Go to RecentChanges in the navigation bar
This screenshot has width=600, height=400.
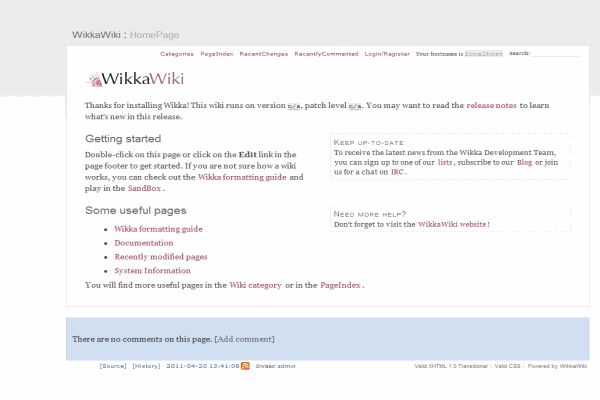[264, 54]
